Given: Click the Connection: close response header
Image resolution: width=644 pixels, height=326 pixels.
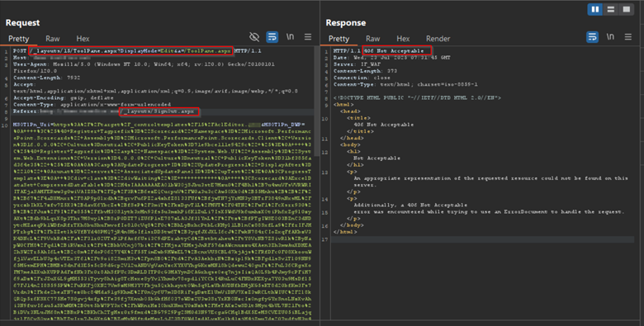Looking at the screenshot, I should point(362,78).
